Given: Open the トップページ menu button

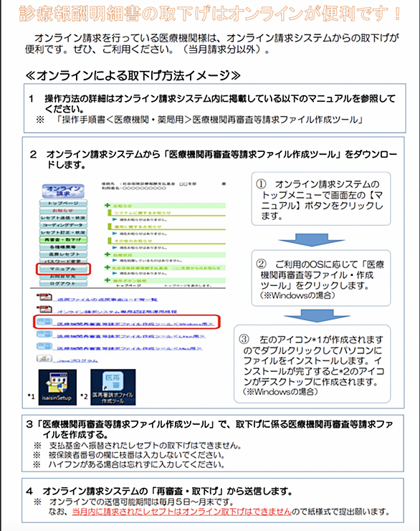Looking at the screenshot, I should 63,204.
